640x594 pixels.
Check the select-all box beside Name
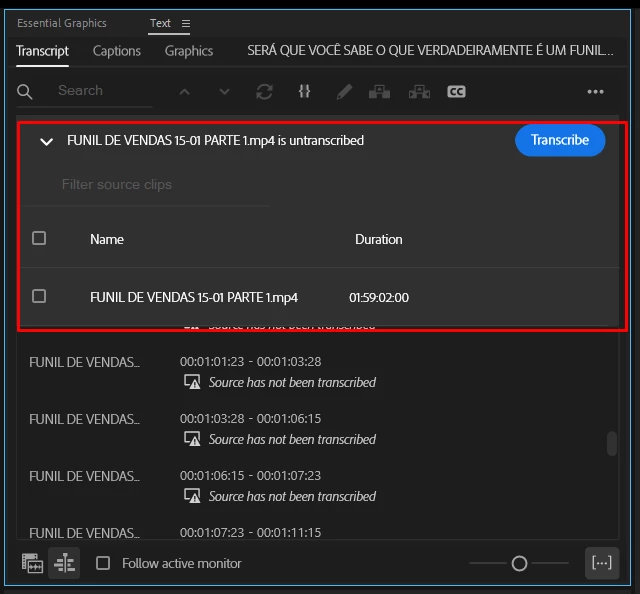pyautogui.click(x=39, y=238)
